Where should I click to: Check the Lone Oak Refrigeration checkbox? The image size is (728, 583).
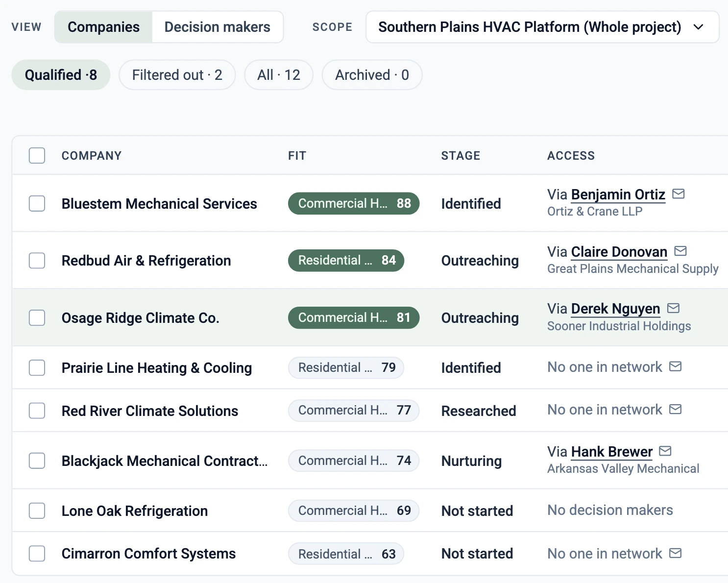pos(37,510)
